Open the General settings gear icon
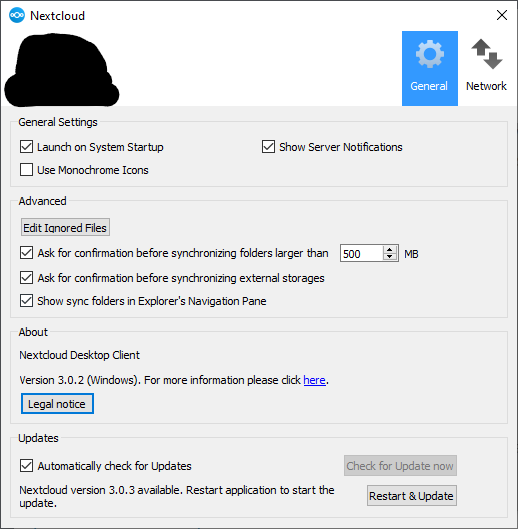The image size is (518, 529). 429,54
